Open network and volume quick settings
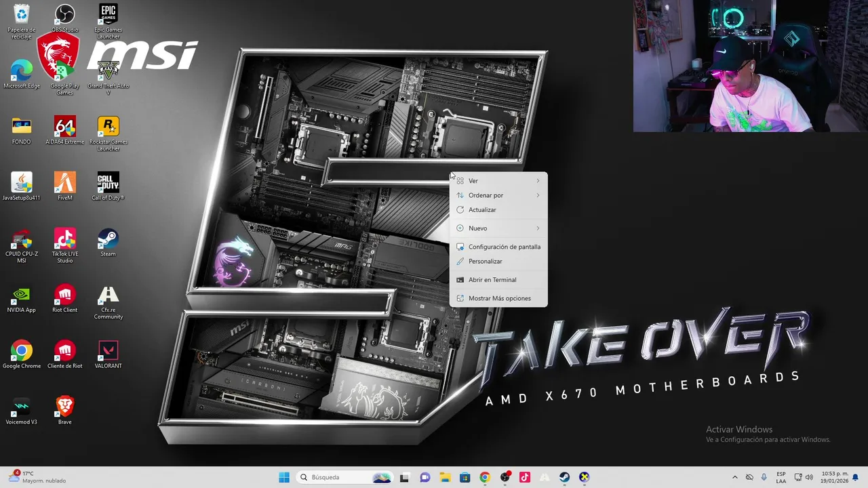The image size is (868, 488). (x=804, y=477)
